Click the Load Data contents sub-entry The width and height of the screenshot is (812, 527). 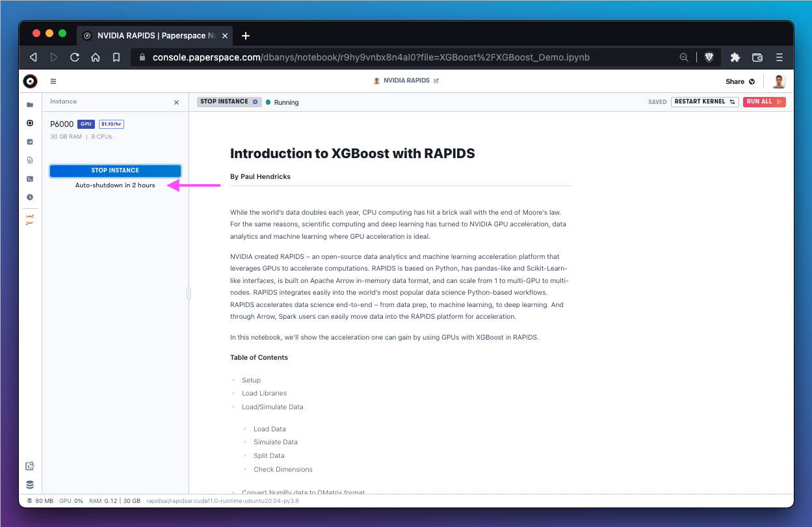(x=269, y=429)
